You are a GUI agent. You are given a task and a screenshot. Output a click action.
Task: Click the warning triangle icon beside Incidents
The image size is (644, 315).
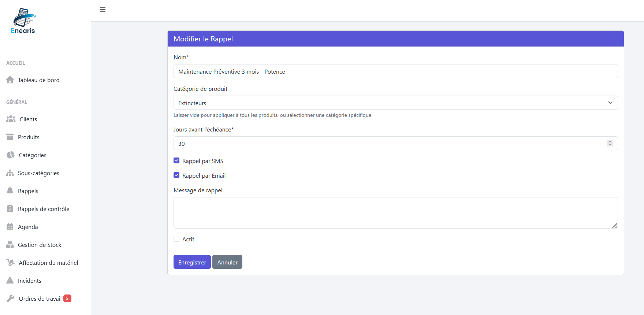10,281
